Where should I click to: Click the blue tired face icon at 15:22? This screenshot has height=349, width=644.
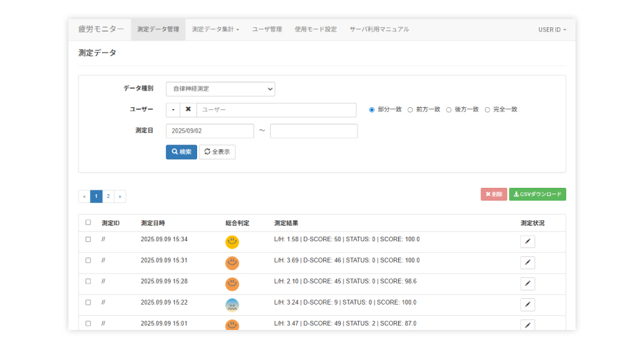click(x=232, y=305)
